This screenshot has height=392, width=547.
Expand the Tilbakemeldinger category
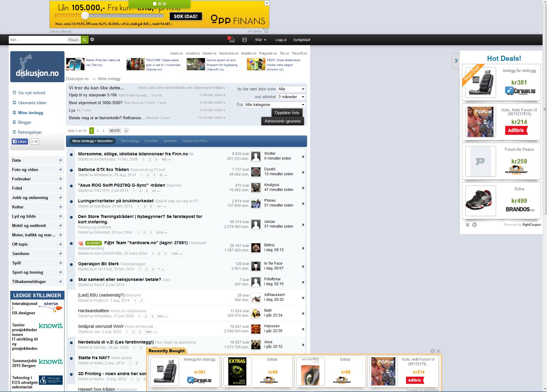pos(60,282)
